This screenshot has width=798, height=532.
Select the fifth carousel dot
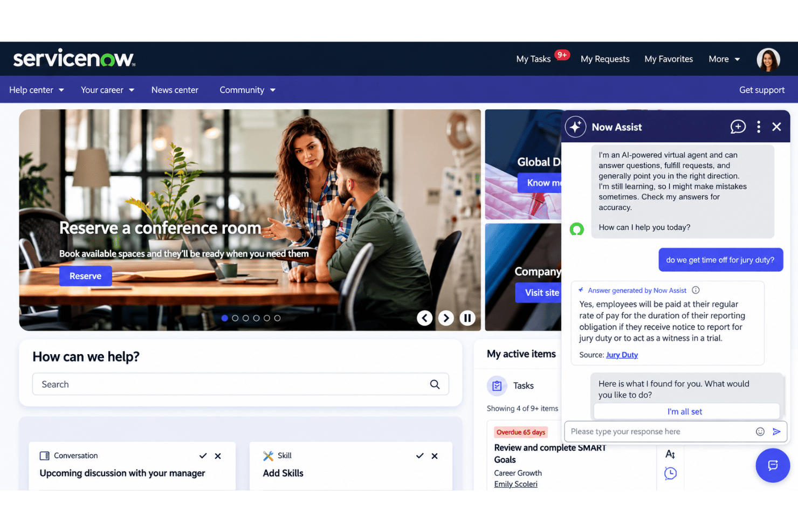(266, 318)
